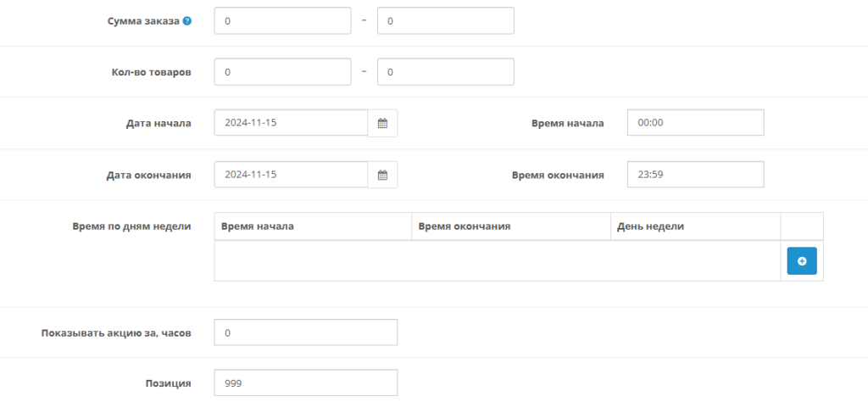Open the calendar picker for Дата окончания

pyautogui.click(x=382, y=175)
